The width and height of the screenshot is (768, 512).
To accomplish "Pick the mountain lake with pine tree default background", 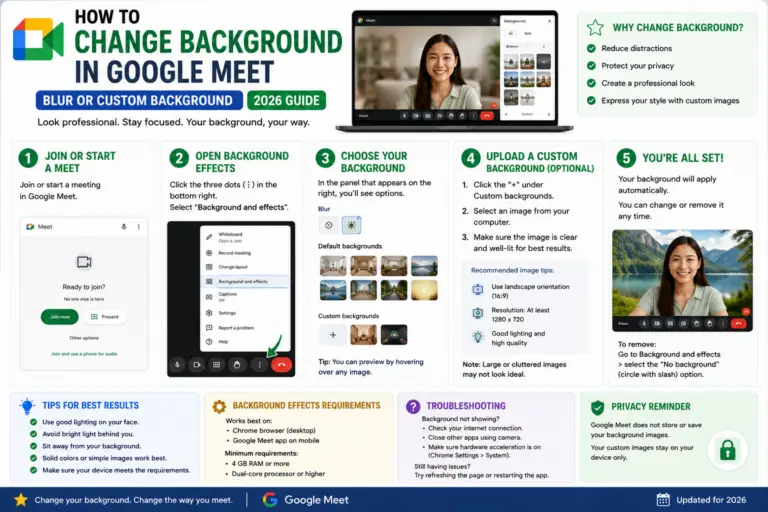I will (424, 266).
